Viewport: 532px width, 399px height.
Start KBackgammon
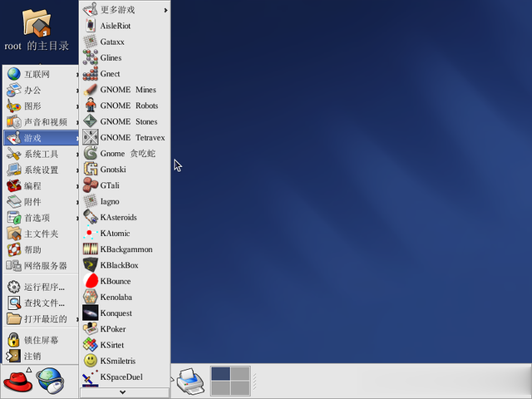pos(125,249)
